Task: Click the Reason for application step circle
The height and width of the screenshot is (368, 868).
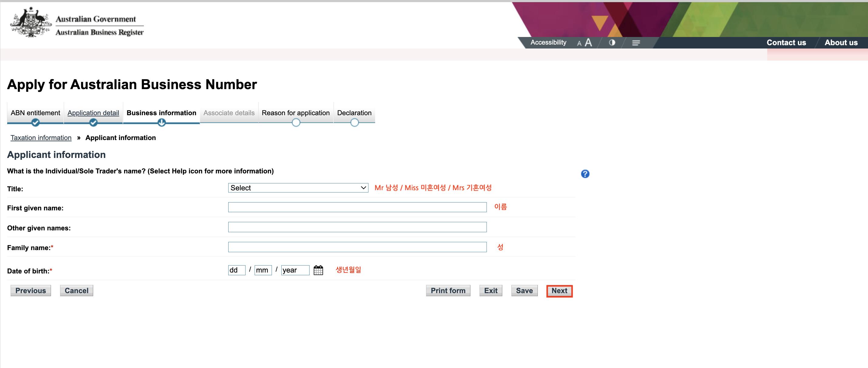Action: pos(296,122)
